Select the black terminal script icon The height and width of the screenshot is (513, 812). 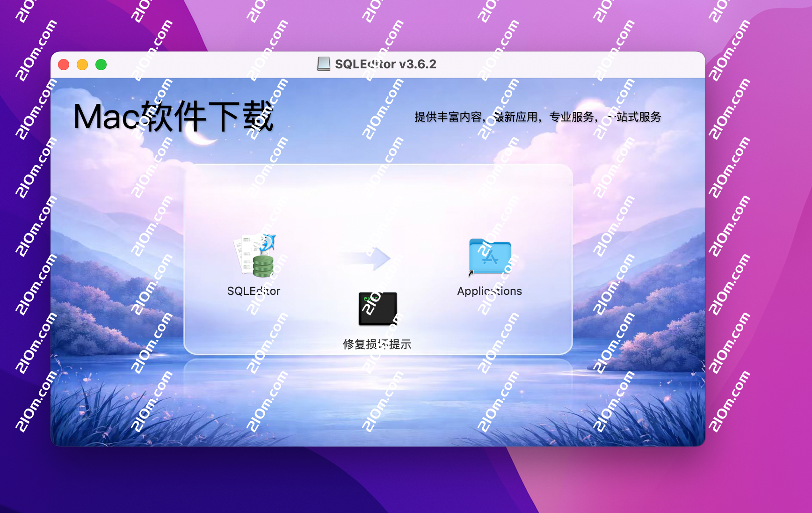(377, 308)
